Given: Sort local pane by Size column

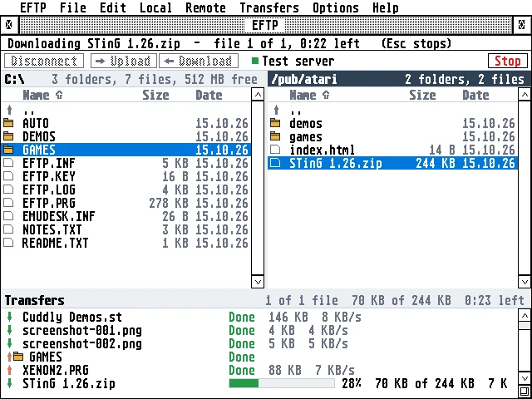Looking at the screenshot, I should 155,95.
